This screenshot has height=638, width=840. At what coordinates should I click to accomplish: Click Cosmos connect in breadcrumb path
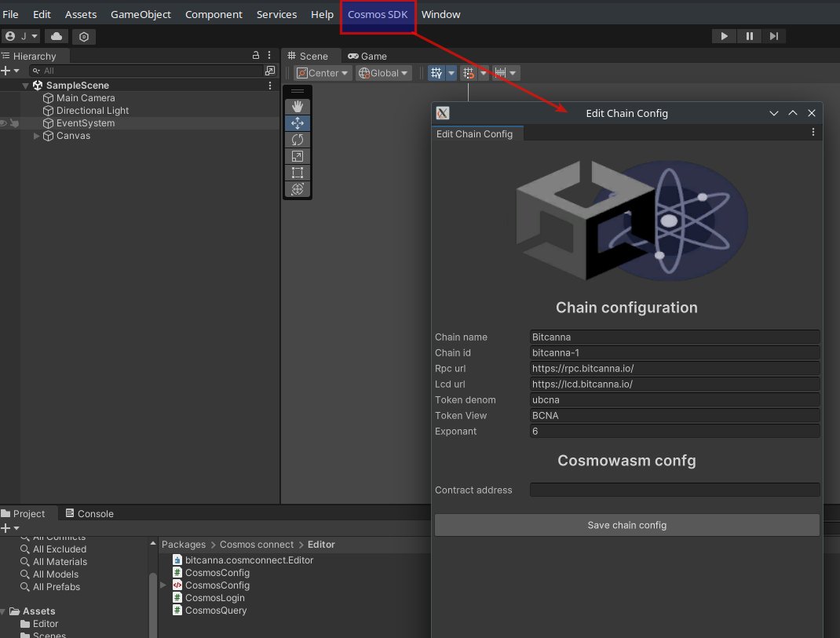257,545
